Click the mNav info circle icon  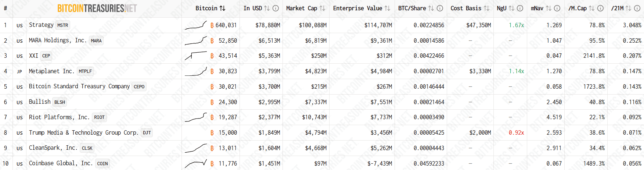(x=557, y=8)
